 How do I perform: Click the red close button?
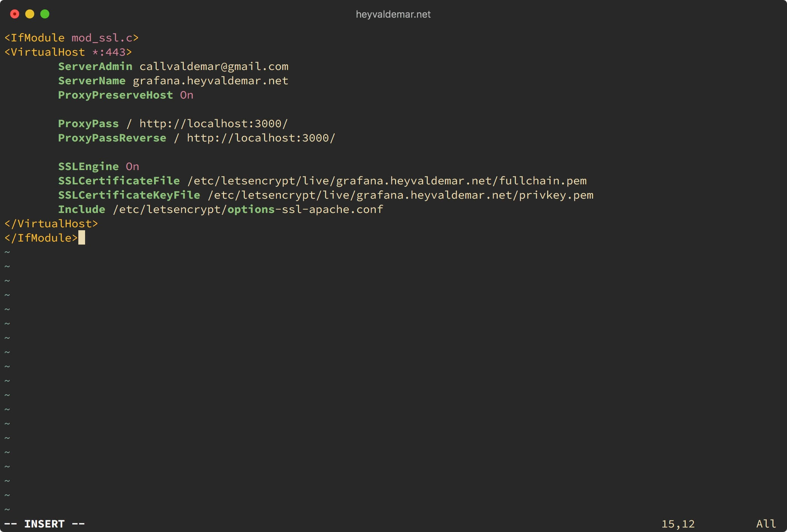click(15, 13)
